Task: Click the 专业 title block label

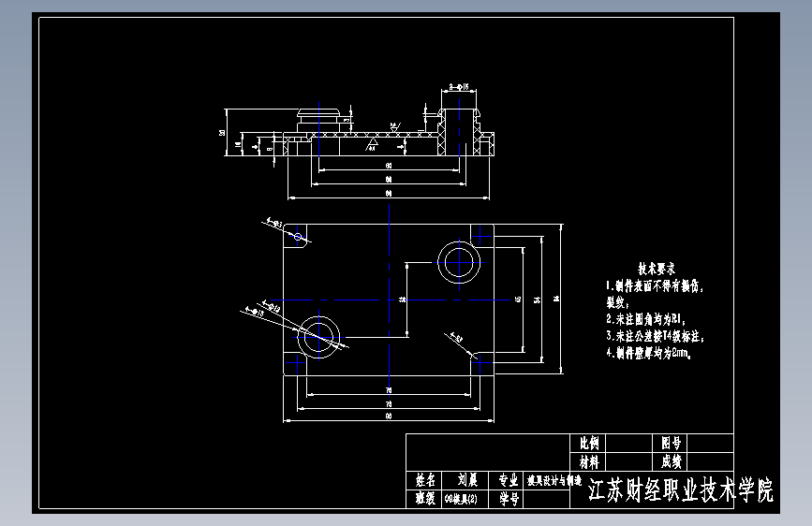Action: click(x=509, y=480)
